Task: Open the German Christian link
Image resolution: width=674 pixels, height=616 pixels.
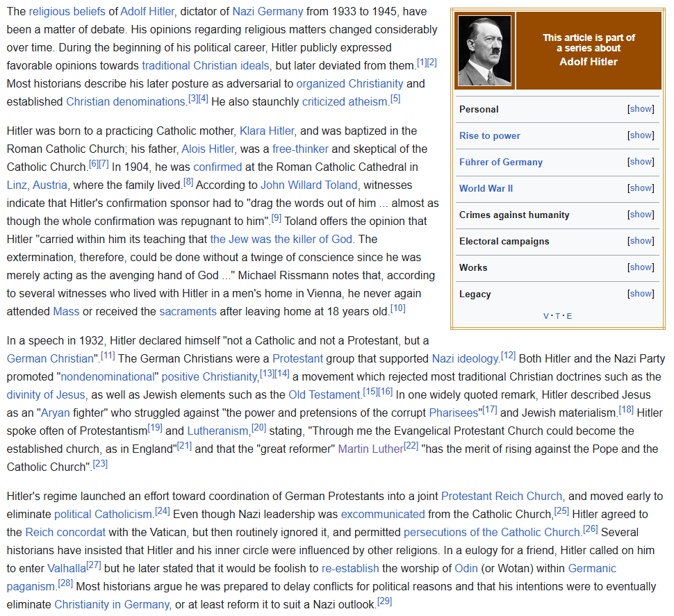Action: [x=50, y=358]
